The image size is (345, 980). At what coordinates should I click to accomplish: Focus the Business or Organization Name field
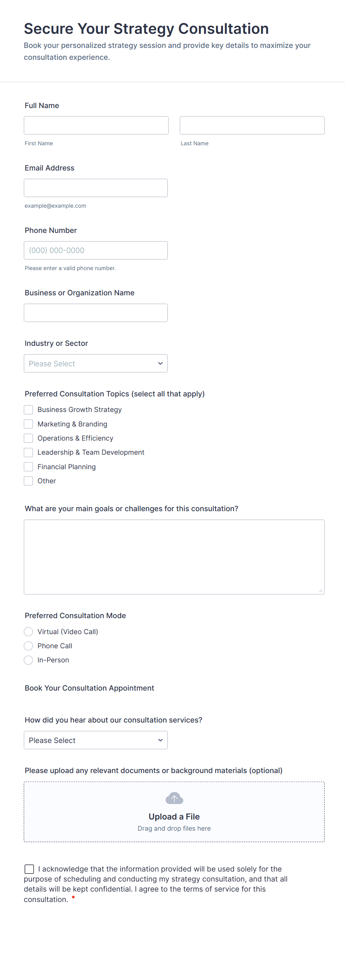pos(96,313)
